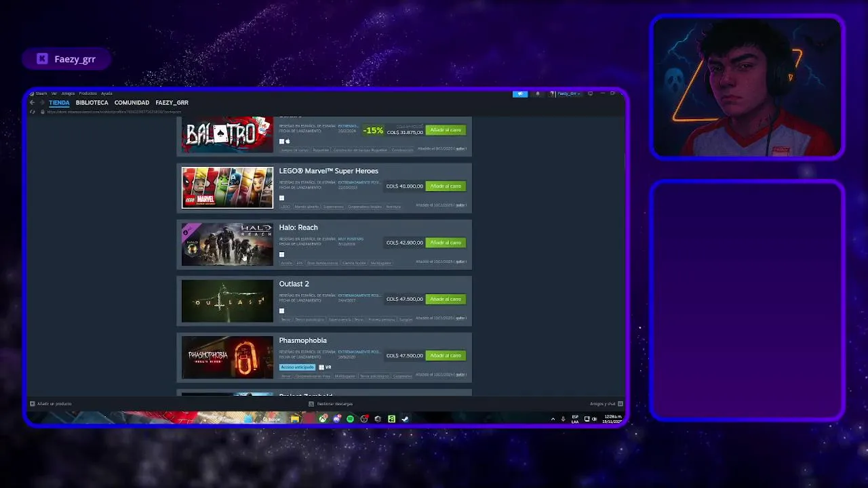
Task: Open the Steam icon in the taskbar
Action: [x=405, y=419]
